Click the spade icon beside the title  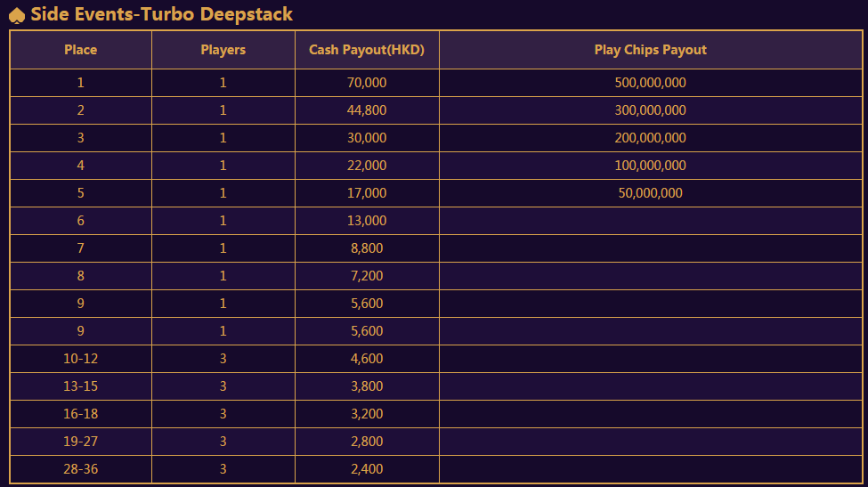tap(17, 15)
